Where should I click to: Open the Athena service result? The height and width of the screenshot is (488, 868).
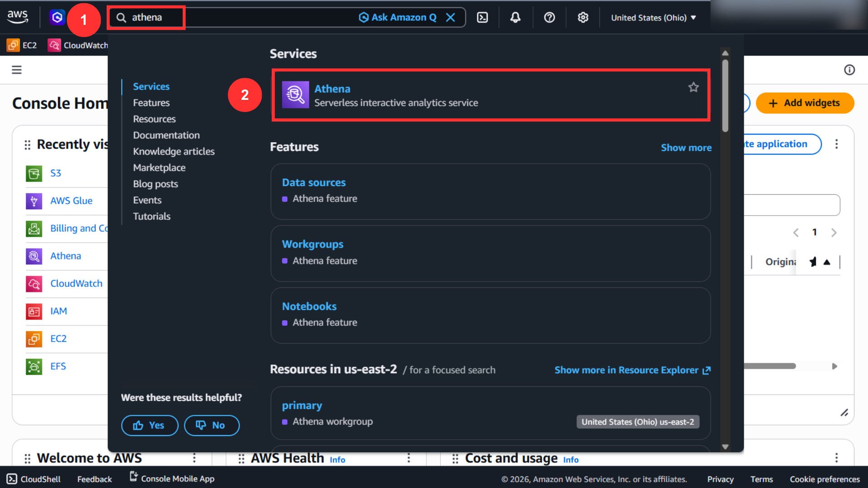click(x=491, y=95)
